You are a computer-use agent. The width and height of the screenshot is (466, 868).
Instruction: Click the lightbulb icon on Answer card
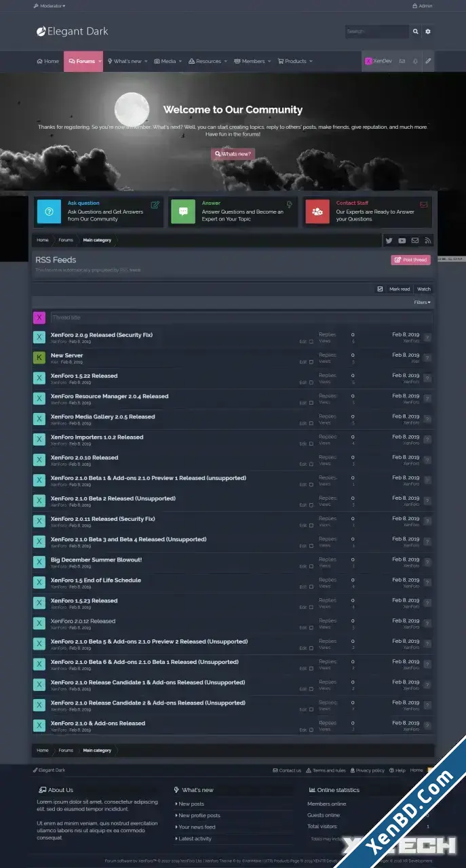(x=290, y=204)
